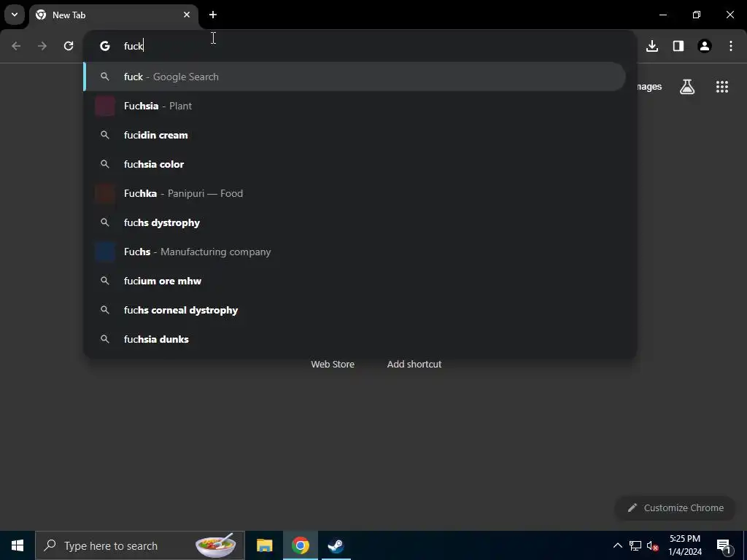Choose the Fuchsia - Plant suggestion
The image size is (747, 560).
(355, 106)
